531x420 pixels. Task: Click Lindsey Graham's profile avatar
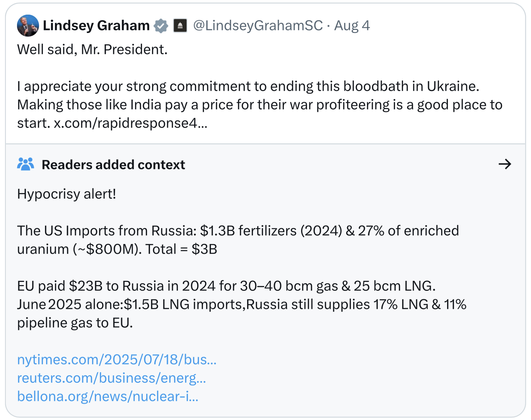28,26
